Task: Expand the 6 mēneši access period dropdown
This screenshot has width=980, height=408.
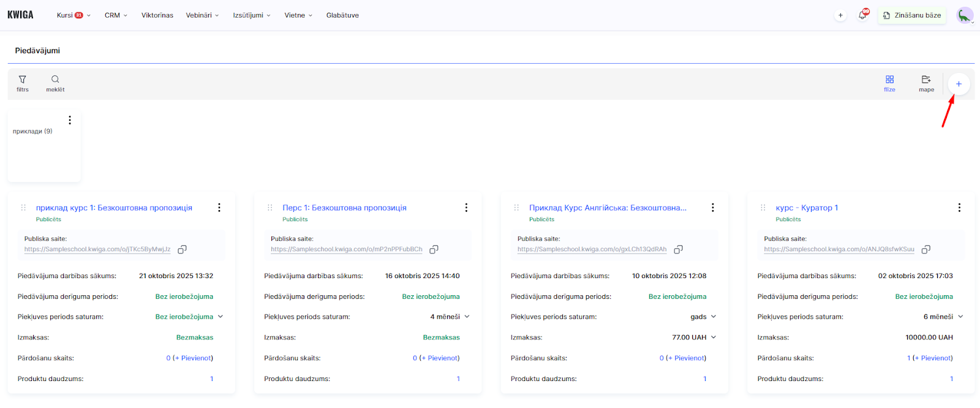Action: pyautogui.click(x=960, y=317)
